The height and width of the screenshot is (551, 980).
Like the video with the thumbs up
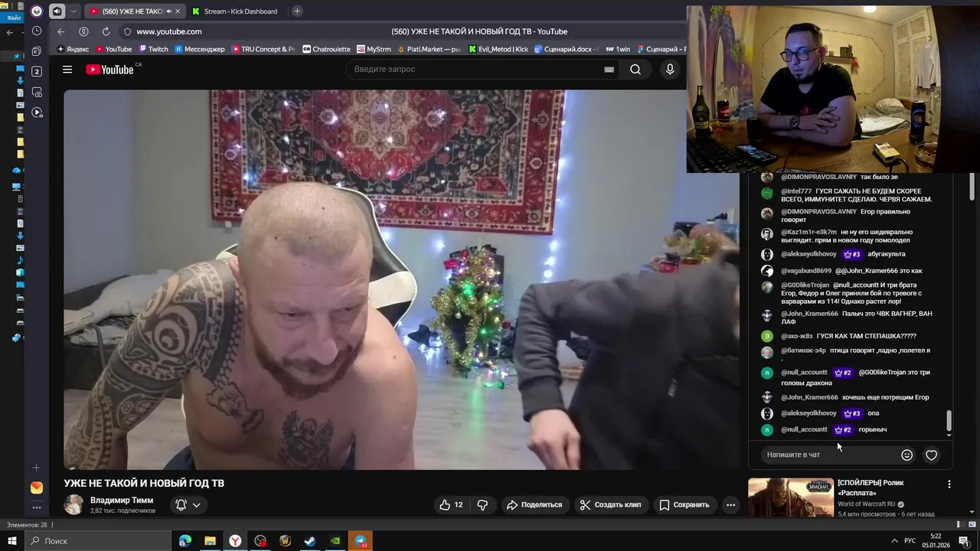[451, 505]
